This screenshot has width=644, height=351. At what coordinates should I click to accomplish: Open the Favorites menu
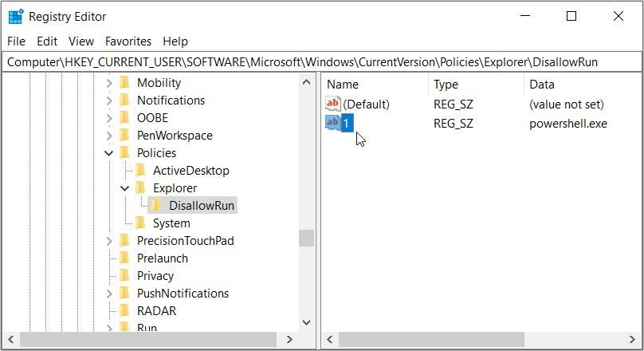coord(128,41)
